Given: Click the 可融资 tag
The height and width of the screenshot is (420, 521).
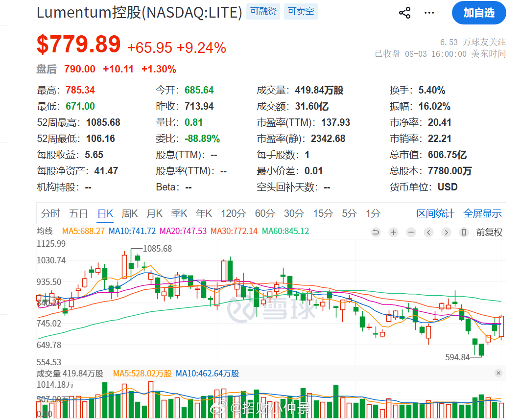Looking at the screenshot, I should coord(263,12).
